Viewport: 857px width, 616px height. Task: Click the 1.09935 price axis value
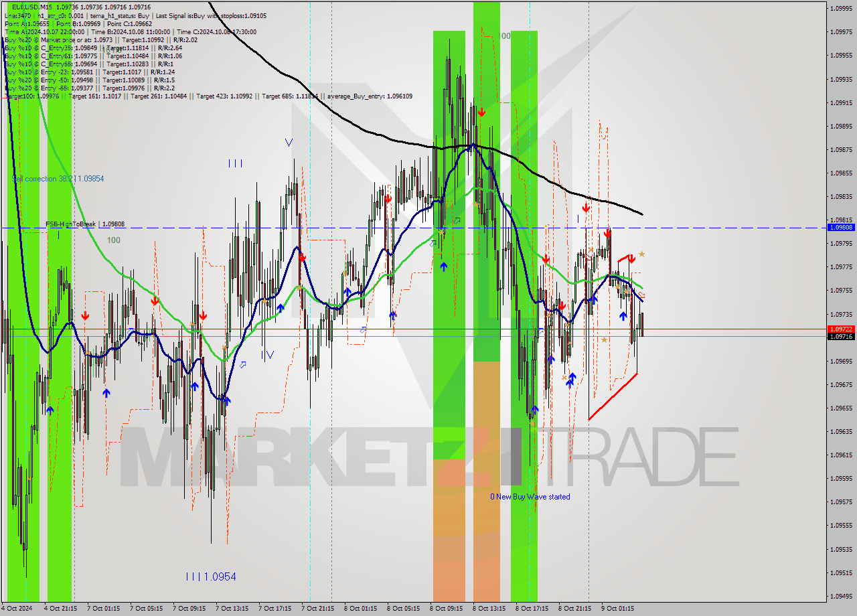pyautogui.click(x=841, y=79)
